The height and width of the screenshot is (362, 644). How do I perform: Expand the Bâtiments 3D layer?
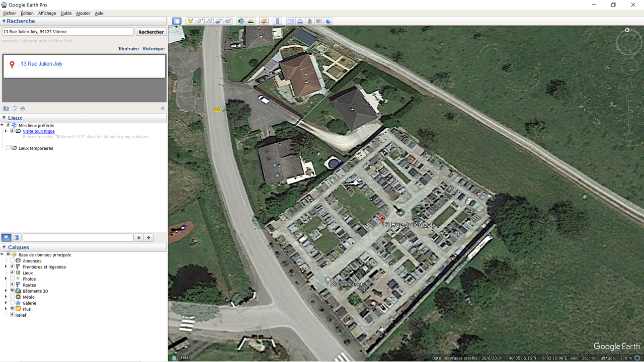(6, 291)
